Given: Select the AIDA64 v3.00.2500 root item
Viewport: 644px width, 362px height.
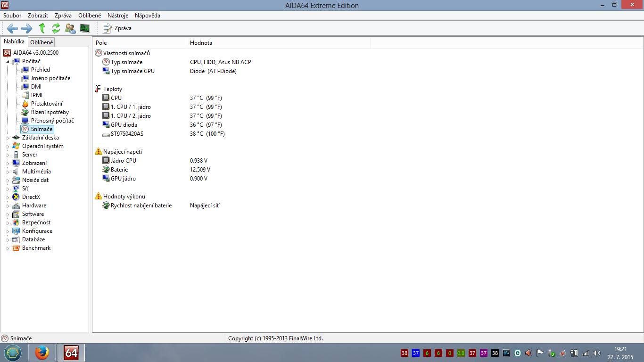Looking at the screenshot, I should [35, 53].
